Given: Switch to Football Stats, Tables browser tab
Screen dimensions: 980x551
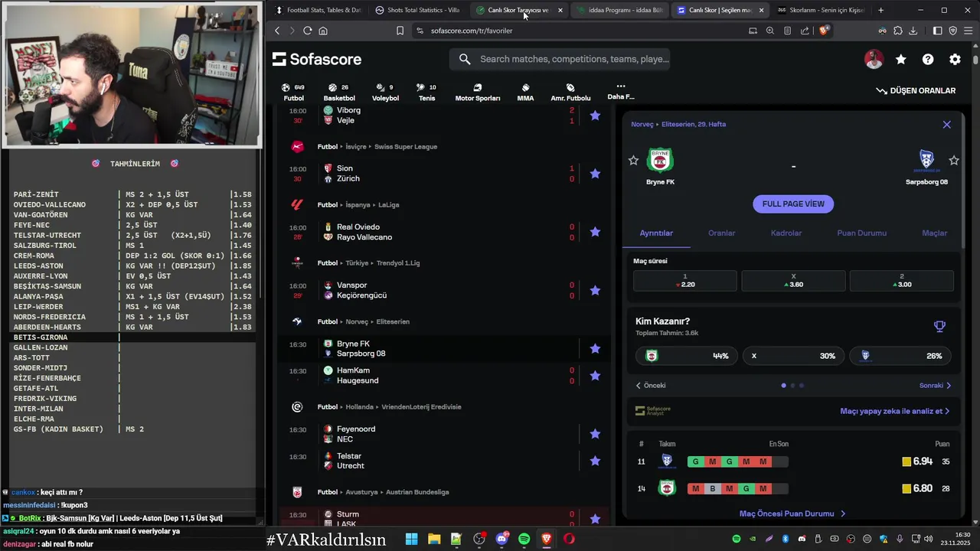Looking at the screenshot, I should click(x=317, y=10).
